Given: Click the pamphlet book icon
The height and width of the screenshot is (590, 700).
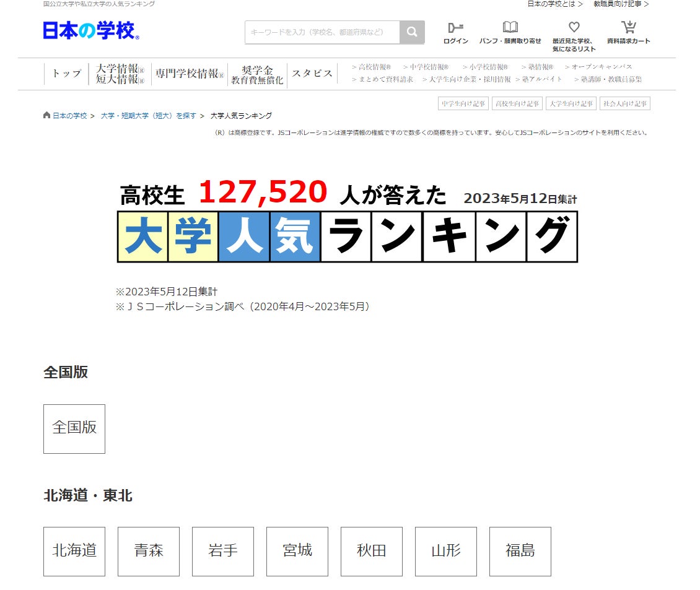Looking at the screenshot, I should [510, 27].
